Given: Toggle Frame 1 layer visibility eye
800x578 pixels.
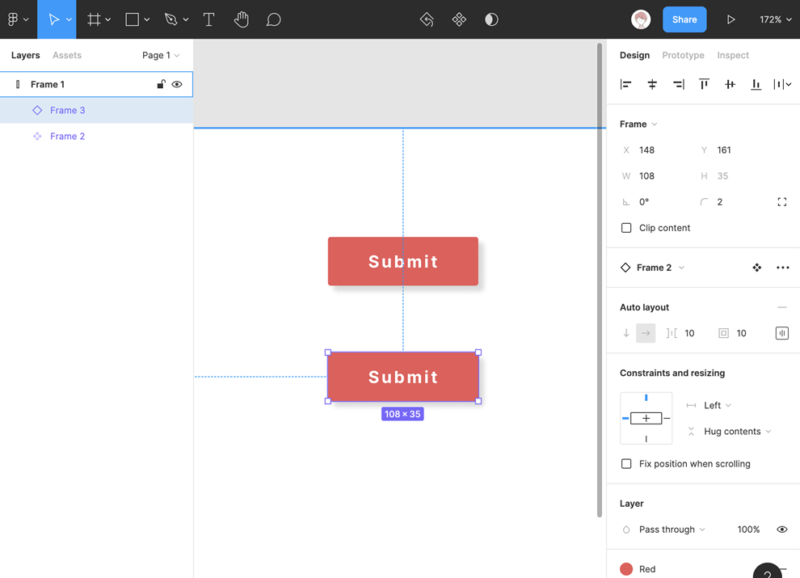Looking at the screenshot, I should 177,85.
